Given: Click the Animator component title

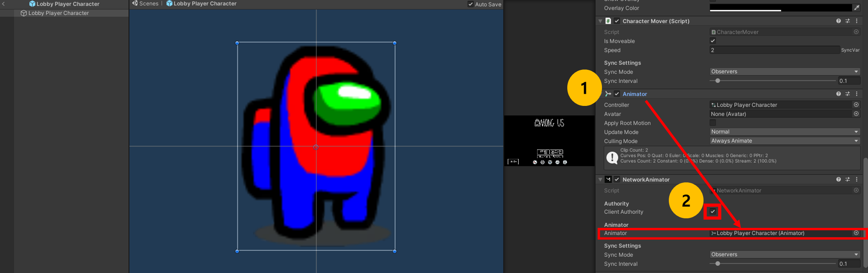Looking at the screenshot, I should pos(635,94).
